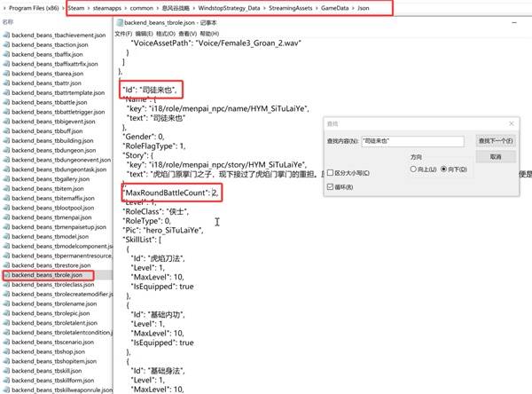Select the 向下 search direction radio button
This screenshot has height=394, width=532.
(444, 169)
